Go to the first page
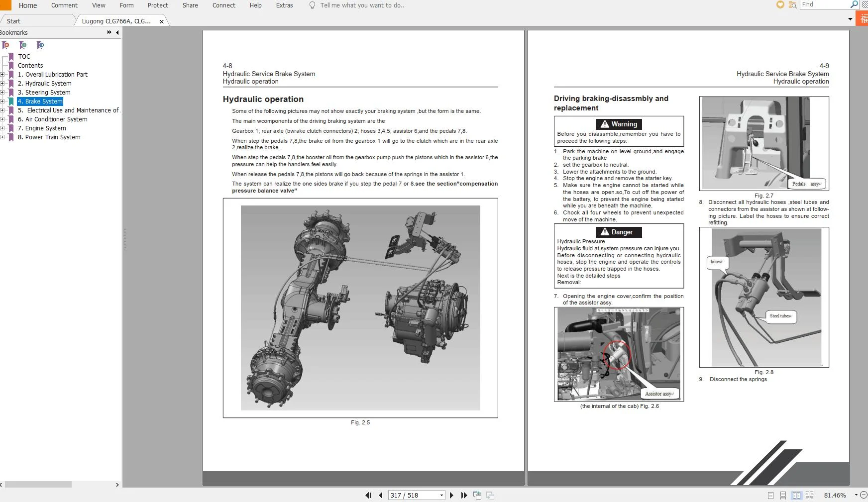Image resolution: width=868 pixels, height=502 pixels. [x=368, y=495]
